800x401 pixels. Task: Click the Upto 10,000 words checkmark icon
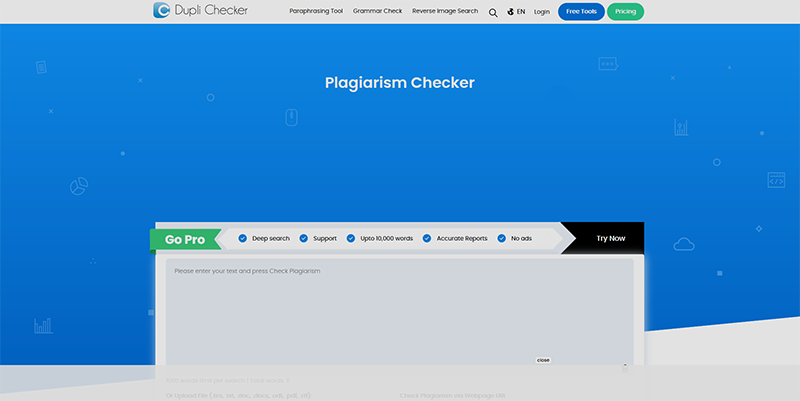click(351, 239)
